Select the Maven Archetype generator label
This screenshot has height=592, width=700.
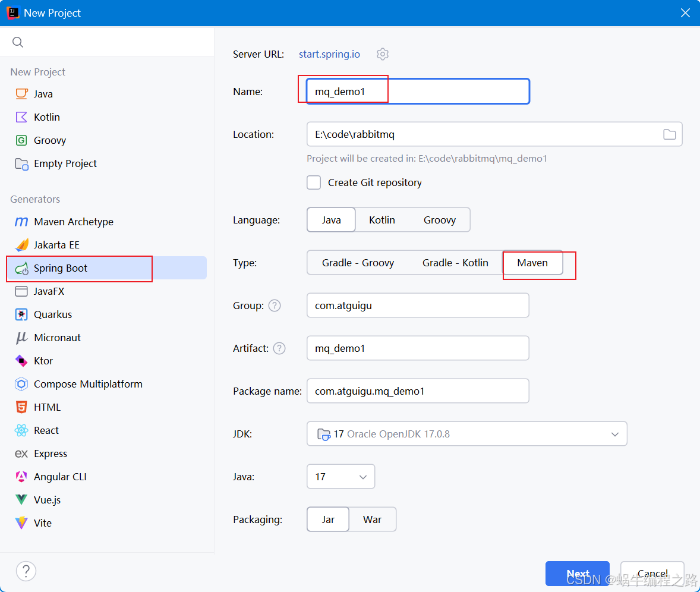74,222
